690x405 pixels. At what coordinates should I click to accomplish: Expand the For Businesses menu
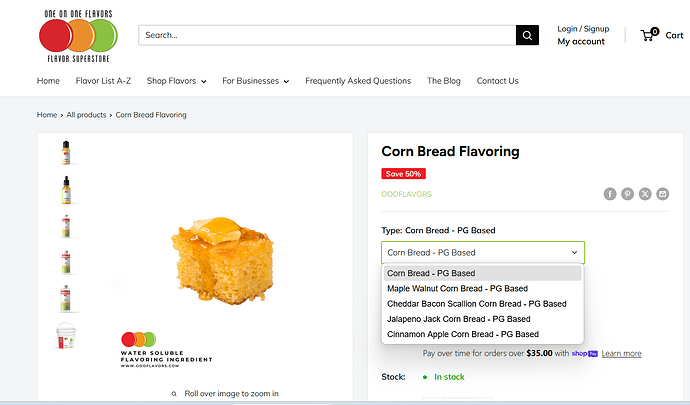pyautogui.click(x=255, y=81)
